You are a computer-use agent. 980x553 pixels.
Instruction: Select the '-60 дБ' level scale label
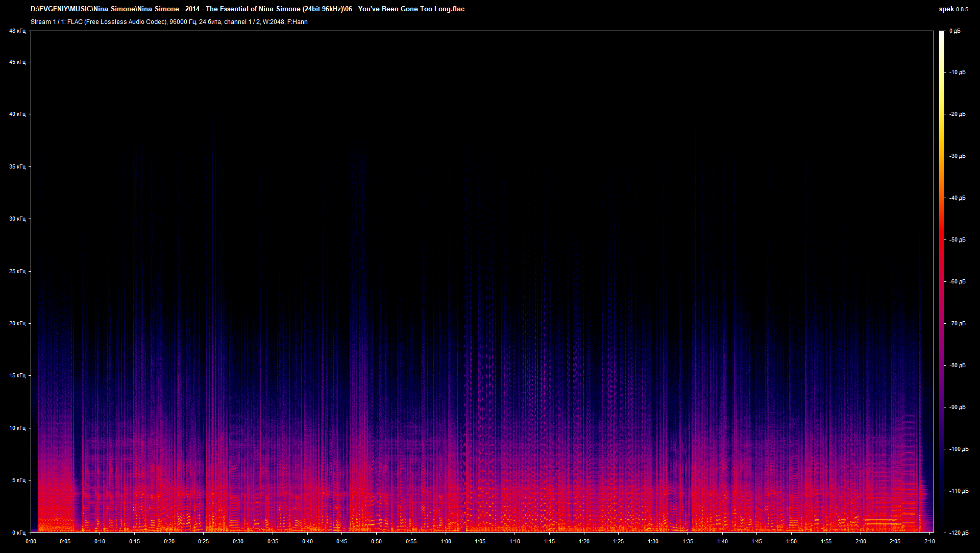tap(958, 282)
